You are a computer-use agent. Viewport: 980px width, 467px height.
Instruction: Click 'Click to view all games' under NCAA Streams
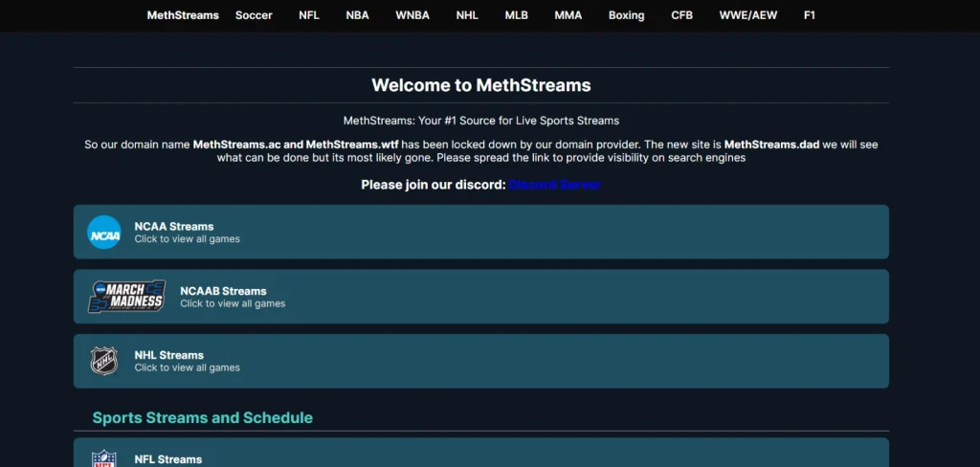pyautogui.click(x=187, y=239)
